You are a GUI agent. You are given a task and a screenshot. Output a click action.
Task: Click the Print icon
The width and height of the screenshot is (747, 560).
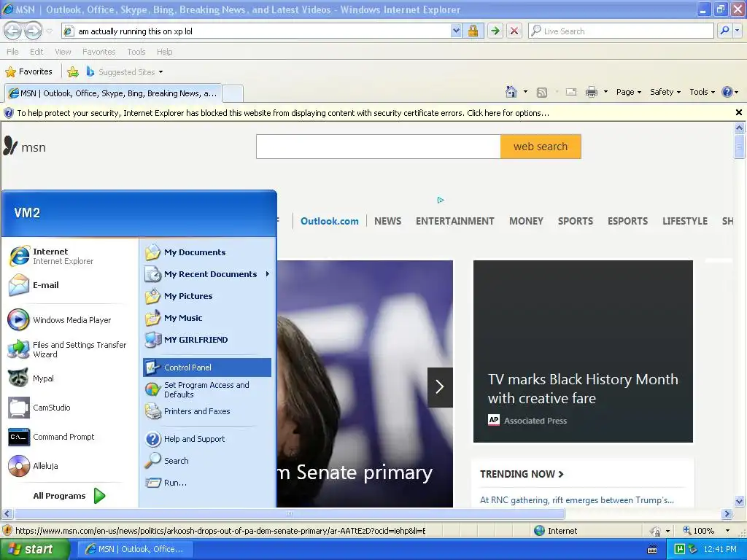pyautogui.click(x=591, y=92)
